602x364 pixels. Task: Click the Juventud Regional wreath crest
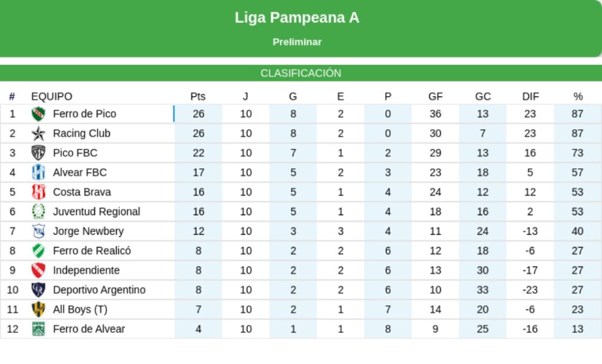(38, 212)
